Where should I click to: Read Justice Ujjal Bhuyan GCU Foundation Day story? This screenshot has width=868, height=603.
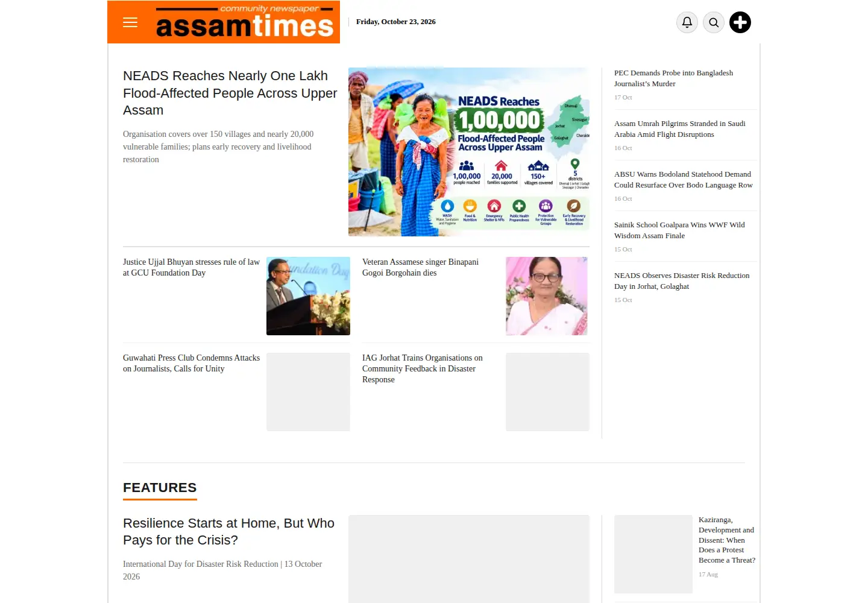191,267
